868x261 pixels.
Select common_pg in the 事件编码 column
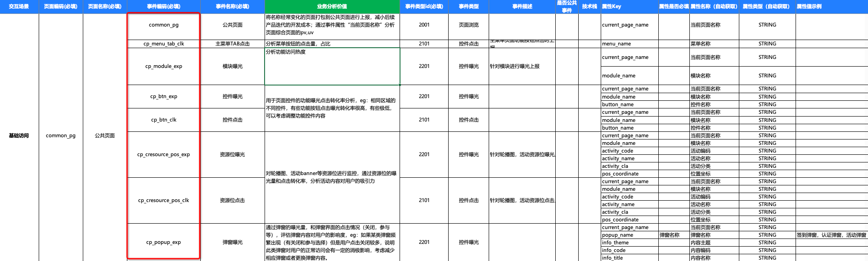(x=164, y=25)
